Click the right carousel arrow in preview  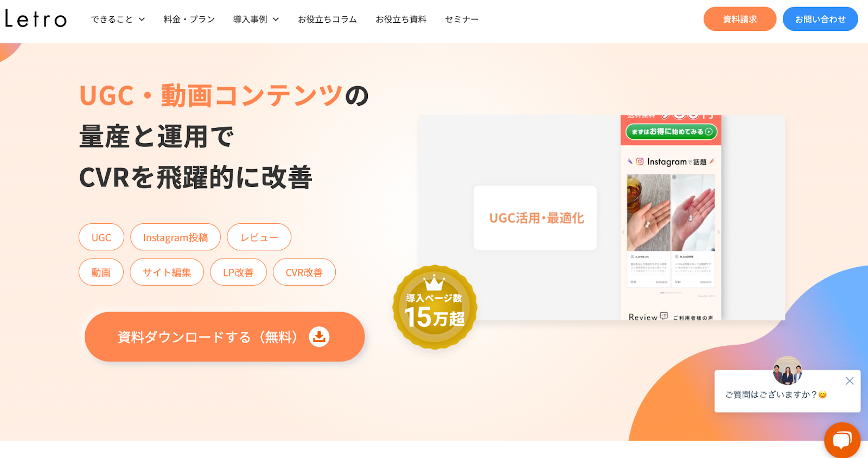(718, 232)
